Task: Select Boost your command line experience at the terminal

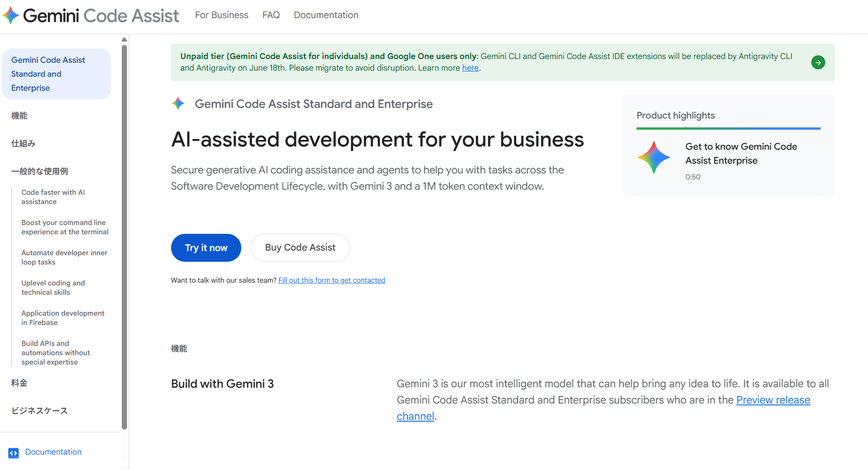Action: point(65,227)
